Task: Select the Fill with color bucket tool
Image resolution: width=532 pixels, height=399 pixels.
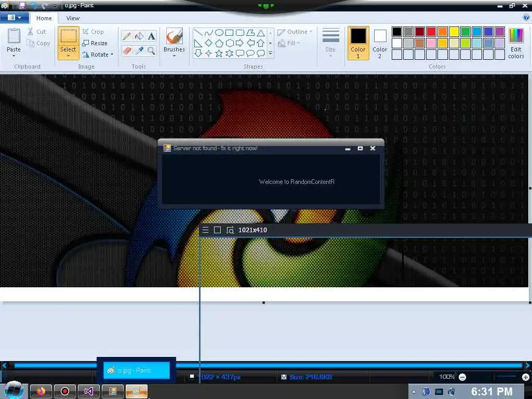Action: point(139,36)
